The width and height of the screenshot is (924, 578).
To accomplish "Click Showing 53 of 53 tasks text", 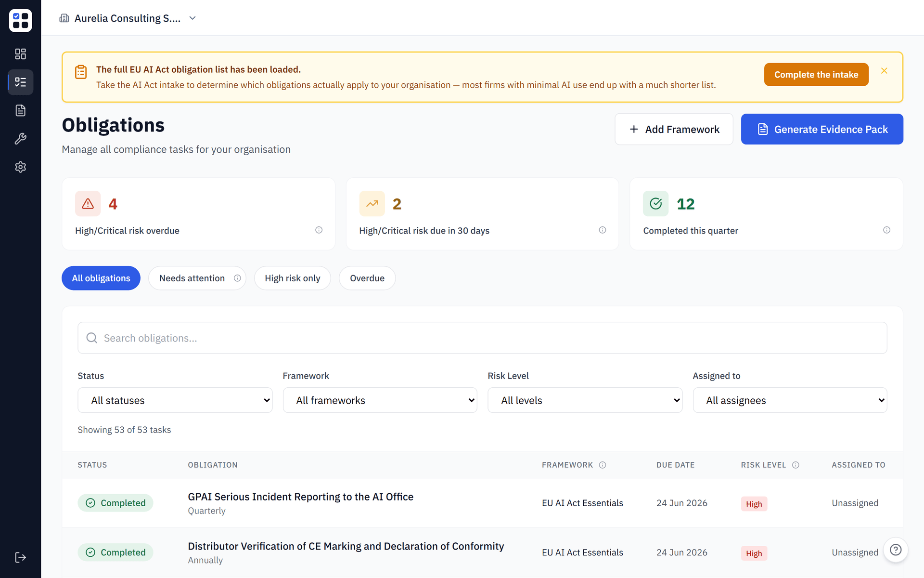I will 124,430.
